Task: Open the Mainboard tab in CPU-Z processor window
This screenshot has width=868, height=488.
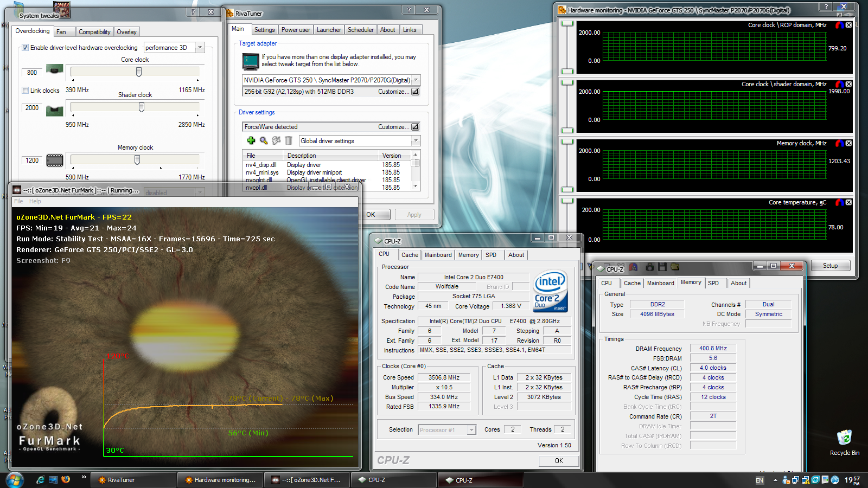Action: (438, 255)
